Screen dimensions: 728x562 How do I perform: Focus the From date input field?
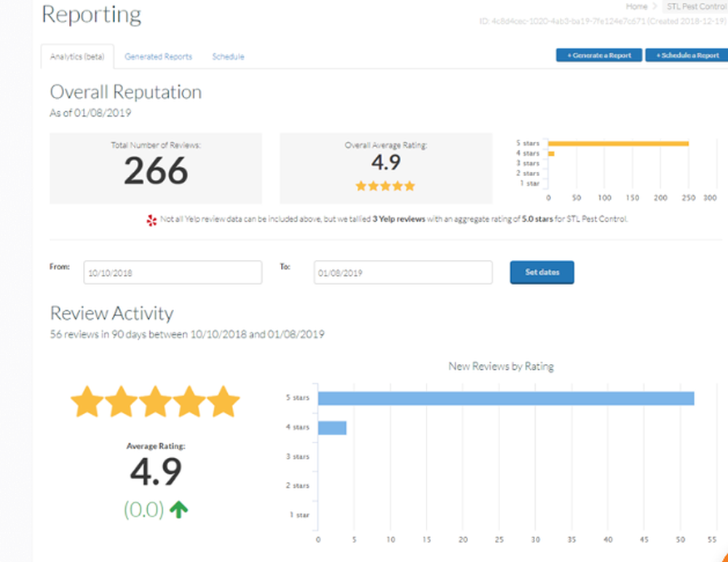tap(173, 273)
